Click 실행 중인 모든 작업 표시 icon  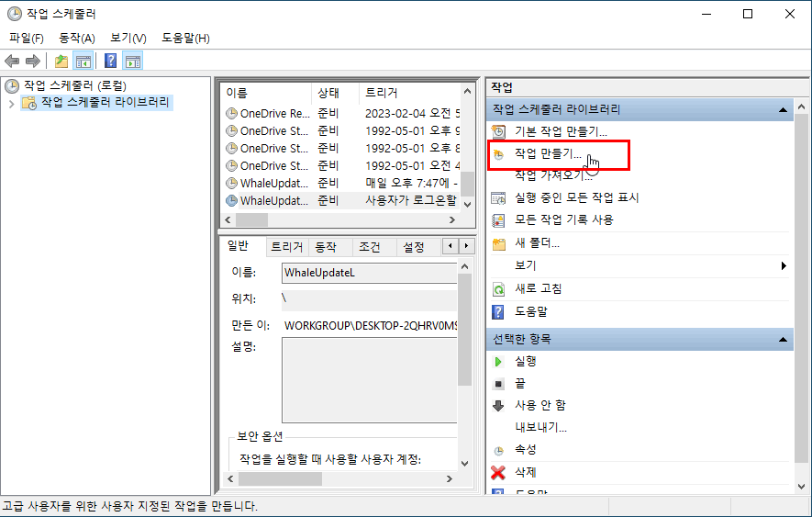click(x=498, y=198)
